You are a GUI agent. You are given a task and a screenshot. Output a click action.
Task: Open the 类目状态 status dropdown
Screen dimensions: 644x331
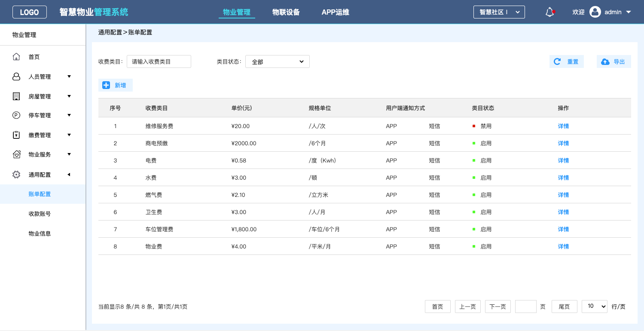coord(278,61)
